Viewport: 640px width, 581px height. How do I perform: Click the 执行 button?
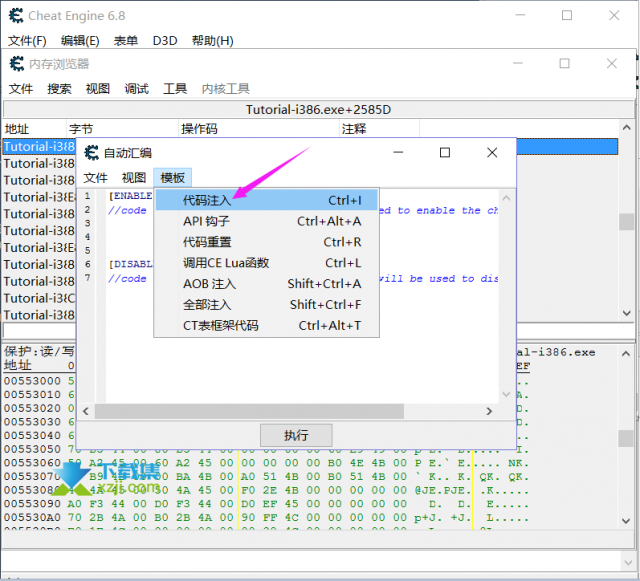[296, 435]
